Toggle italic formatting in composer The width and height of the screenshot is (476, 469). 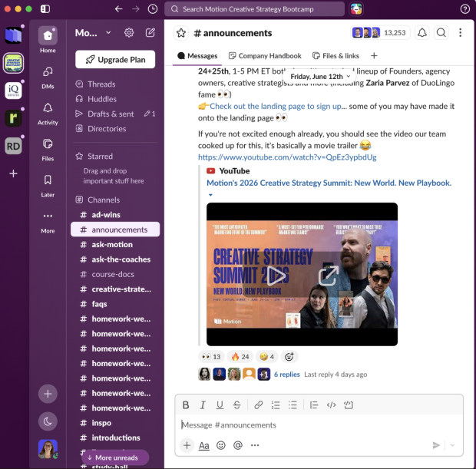pos(203,405)
